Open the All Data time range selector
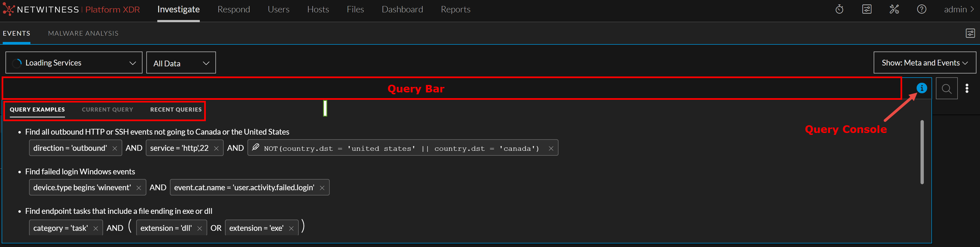 181,63
